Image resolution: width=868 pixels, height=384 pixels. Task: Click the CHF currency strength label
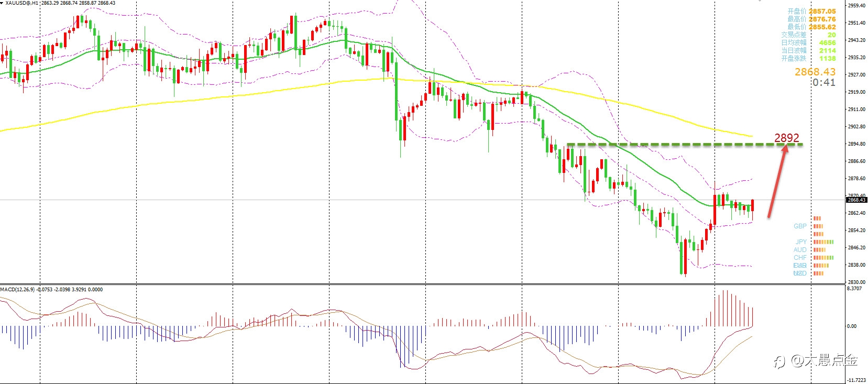[800, 258]
